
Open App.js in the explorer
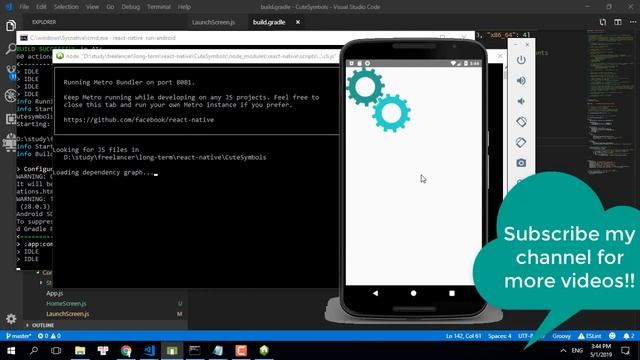pos(55,293)
